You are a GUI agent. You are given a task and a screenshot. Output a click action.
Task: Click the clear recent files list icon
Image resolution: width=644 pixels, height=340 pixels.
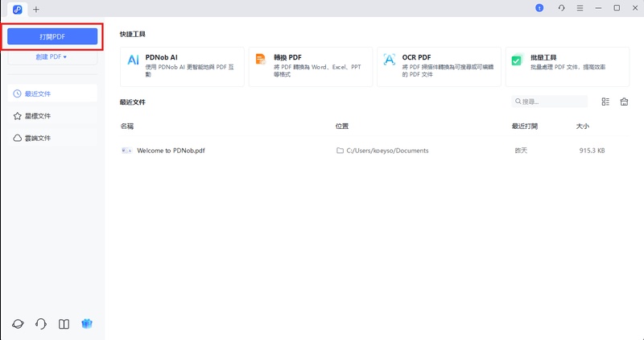pyautogui.click(x=624, y=102)
